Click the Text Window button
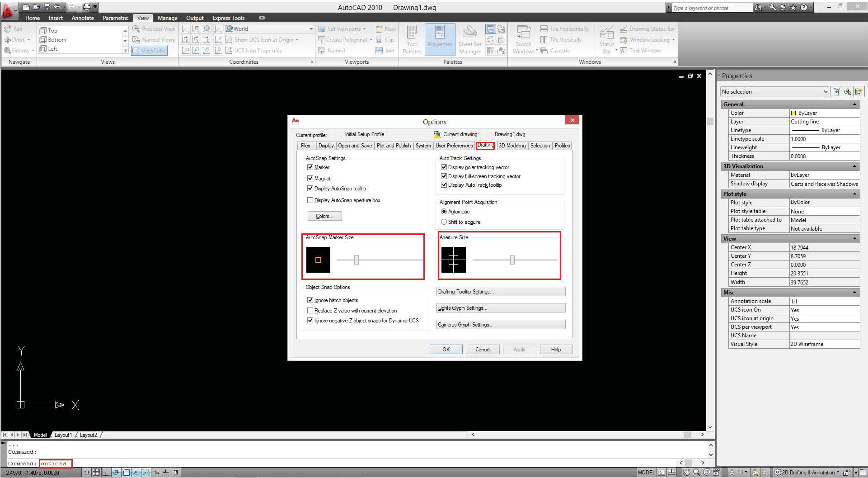Viewport: 868px width, 478px height. pyautogui.click(x=641, y=51)
